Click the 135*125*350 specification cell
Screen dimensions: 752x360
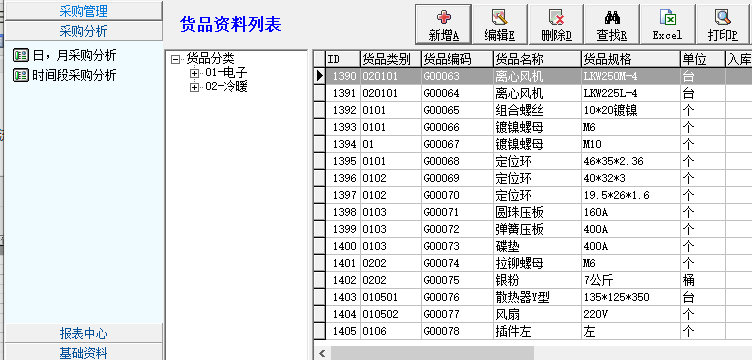tap(631, 297)
